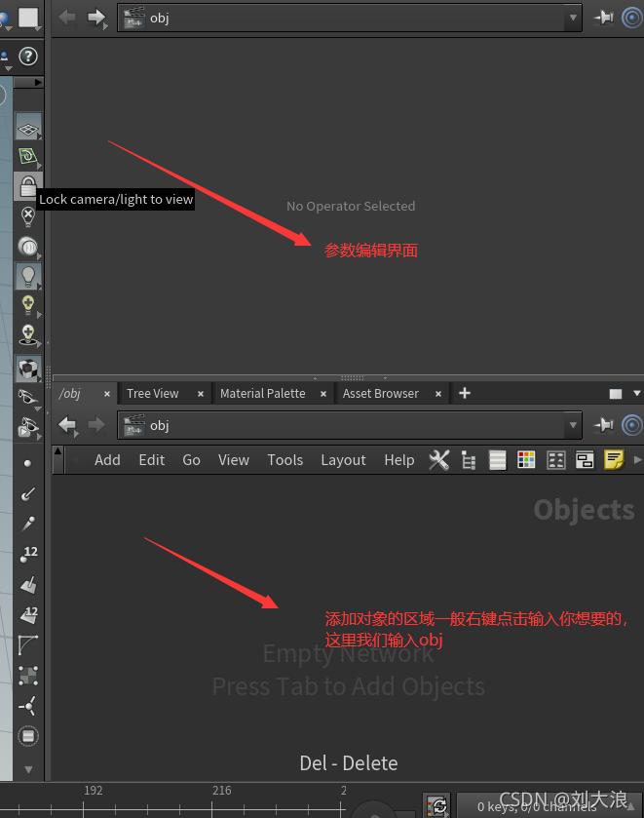644x818 pixels.
Task: Click parameter pane blue link target icon
Action: [x=632, y=18]
